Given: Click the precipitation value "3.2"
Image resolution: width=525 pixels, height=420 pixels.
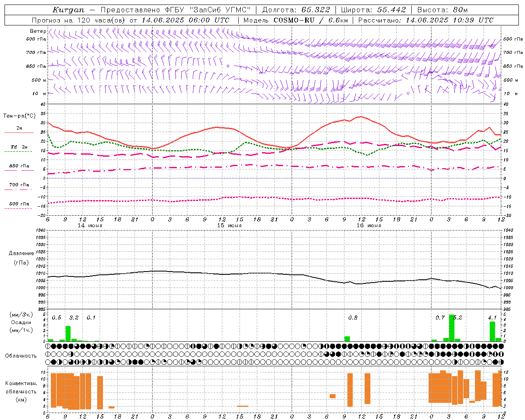Looking at the screenshot, I should [74, 318].
